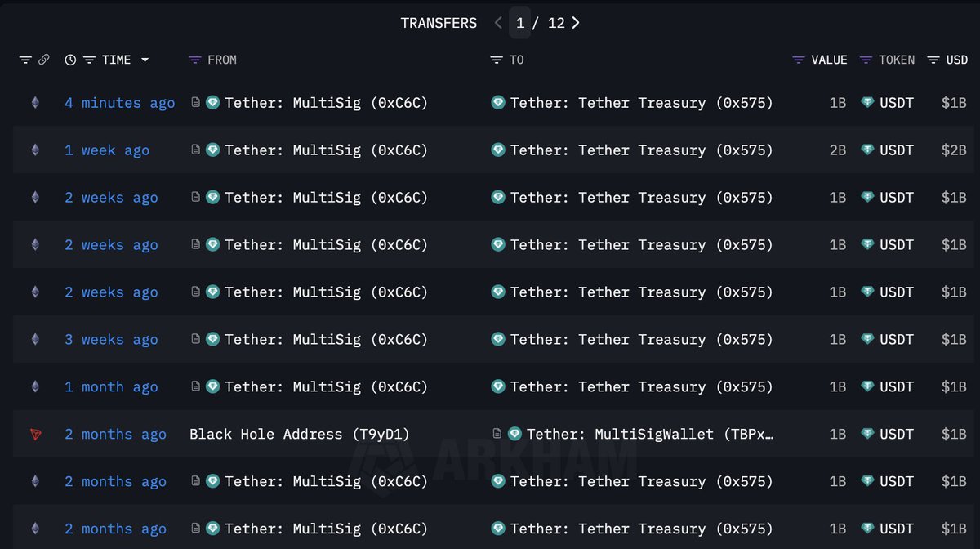The width and height of the screenshot is (980, 549).
Task: Open the VALUE filter dropdown
Action: (x=799, y=60)
